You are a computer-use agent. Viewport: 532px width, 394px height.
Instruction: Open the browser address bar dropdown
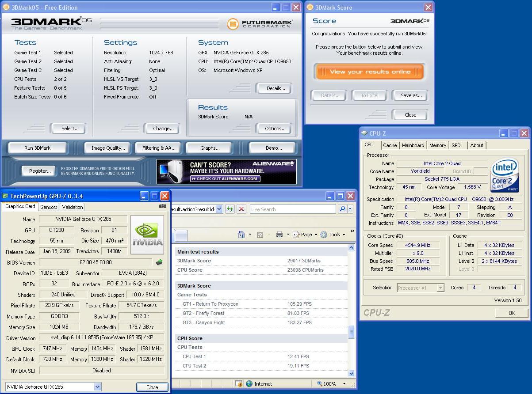click(x=218, y=209)
